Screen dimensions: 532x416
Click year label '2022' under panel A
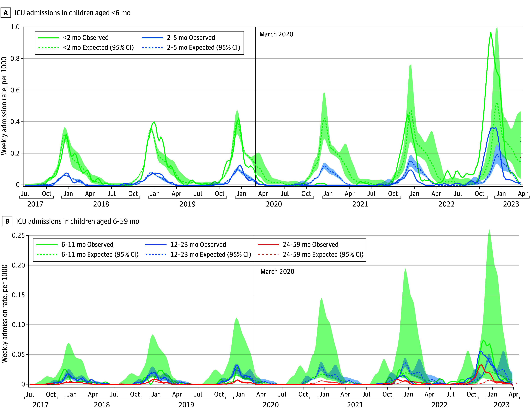coord(447,204)
